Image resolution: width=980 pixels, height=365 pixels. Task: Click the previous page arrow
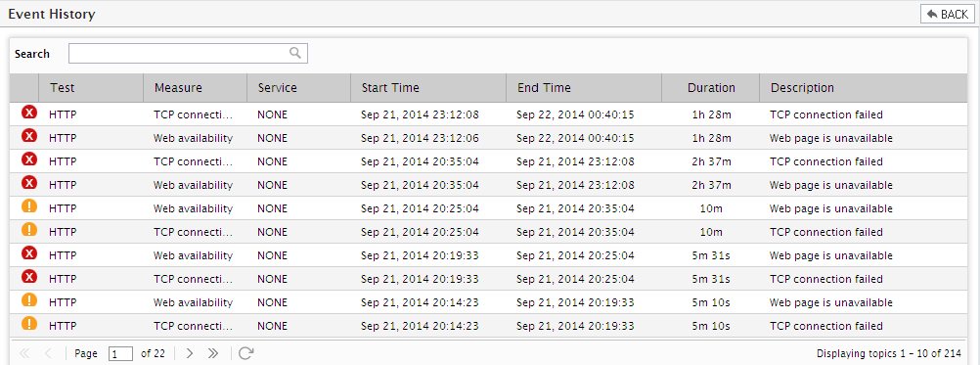pyautogui.click(x=48, y=354)
